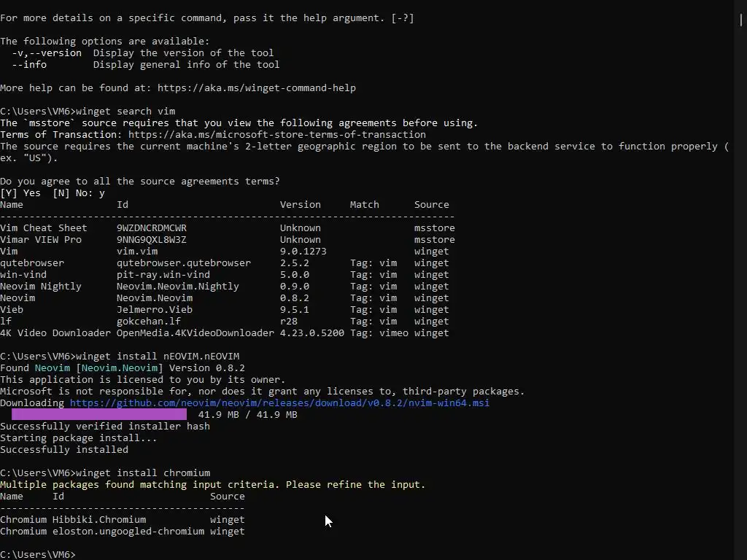This screenshot has height=560, width=747.
Task: Open the microsoft-store-terms-of-transaction link
Action: (276, 135)
